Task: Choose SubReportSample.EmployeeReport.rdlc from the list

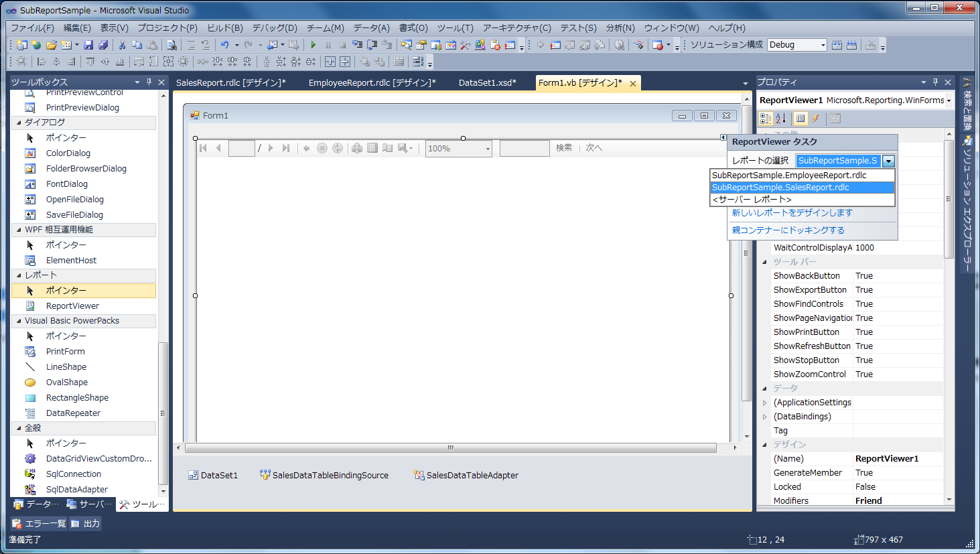Action: click(802, 176)
